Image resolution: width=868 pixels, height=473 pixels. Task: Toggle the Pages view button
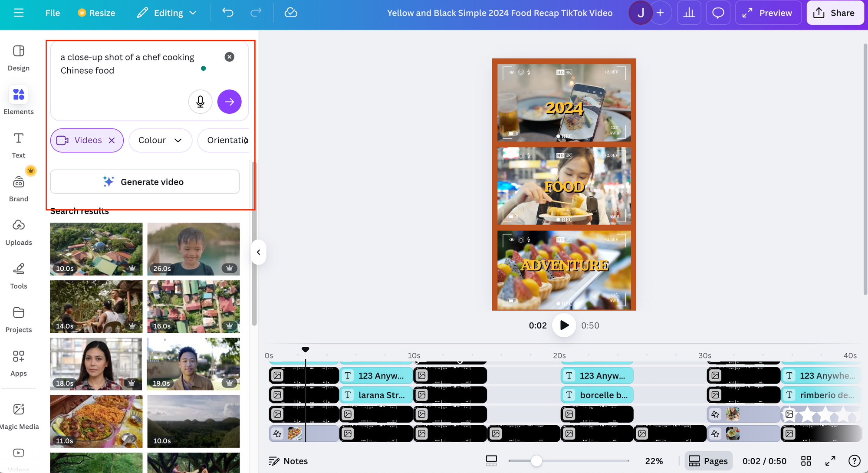tap(708, 461)
